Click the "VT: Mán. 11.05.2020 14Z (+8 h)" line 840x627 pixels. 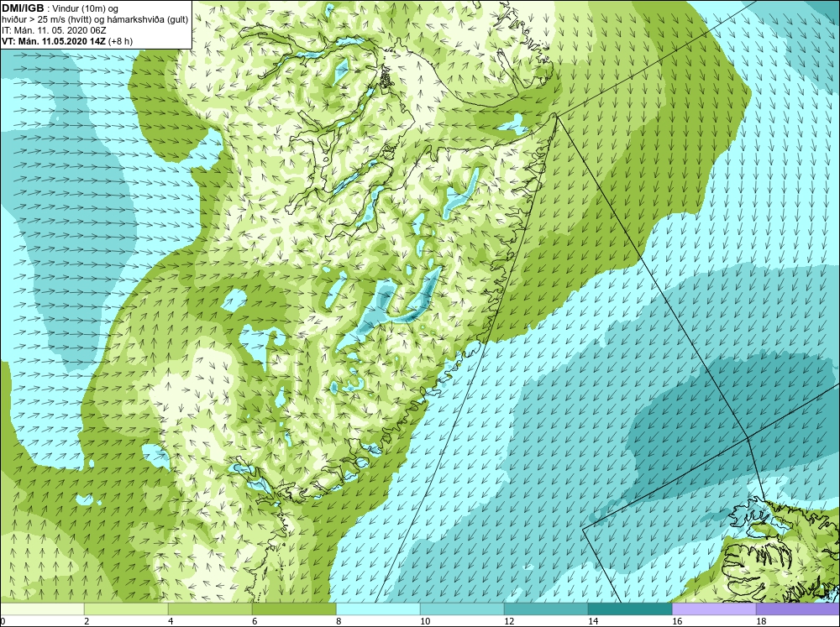[x=67, y=41]
